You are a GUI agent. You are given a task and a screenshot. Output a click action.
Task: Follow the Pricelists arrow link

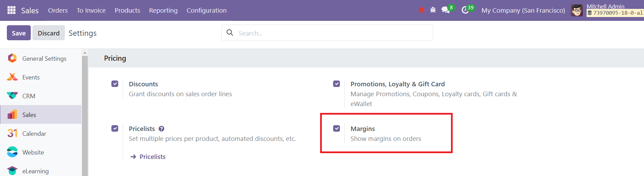[x=148, y=157]
